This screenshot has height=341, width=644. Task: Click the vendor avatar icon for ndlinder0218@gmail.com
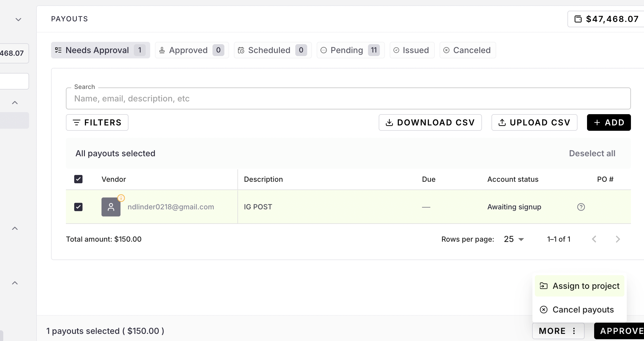(111, 207)
